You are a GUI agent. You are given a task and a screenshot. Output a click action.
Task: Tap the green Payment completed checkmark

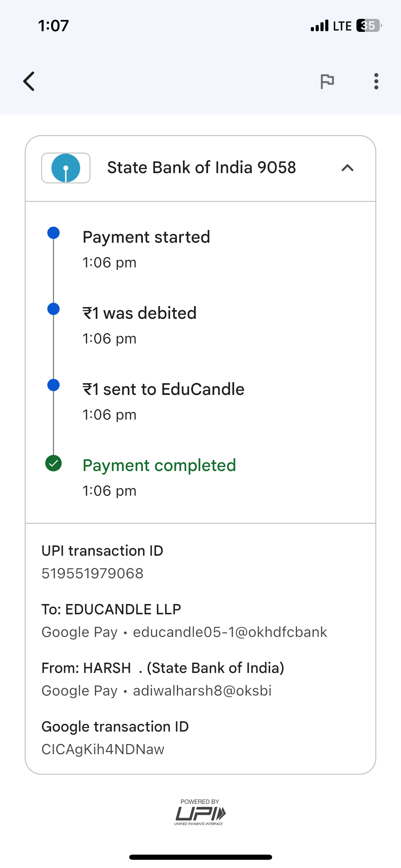[x=53, y=463]
